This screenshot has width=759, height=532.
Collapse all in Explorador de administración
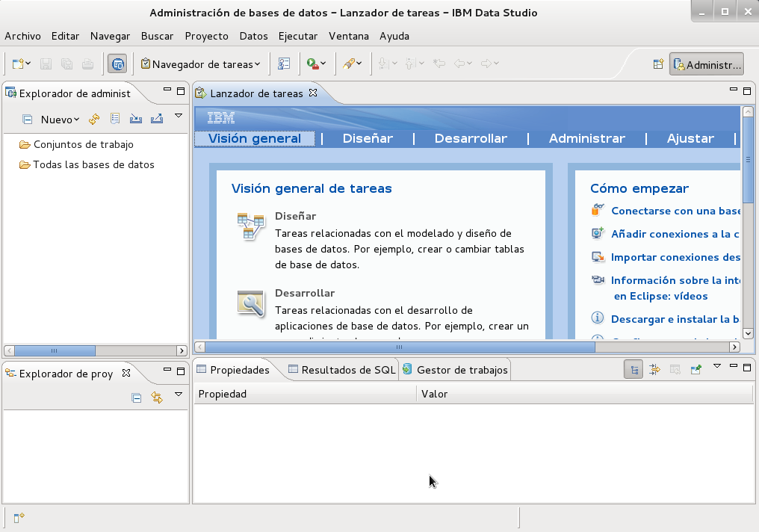28,119
